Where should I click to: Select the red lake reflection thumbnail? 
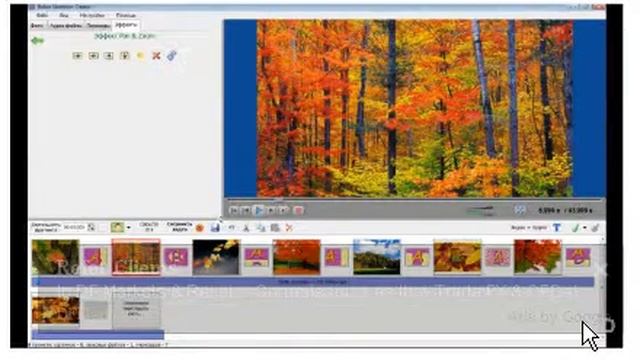(296, 257)
